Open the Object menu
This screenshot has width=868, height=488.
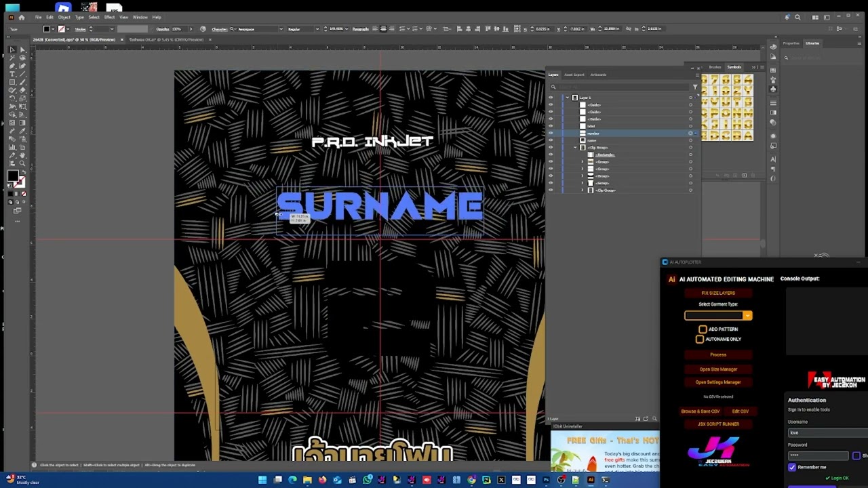(64, 17)
